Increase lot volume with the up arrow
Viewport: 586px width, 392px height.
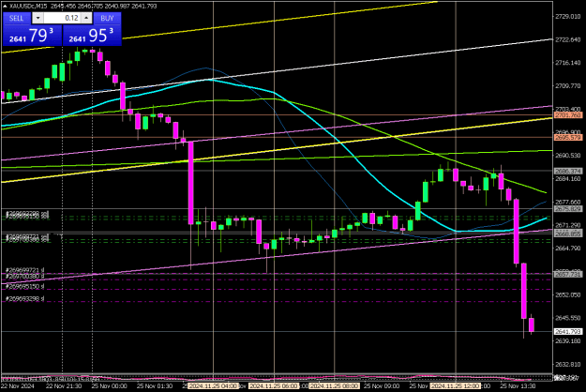pos(86,18)
